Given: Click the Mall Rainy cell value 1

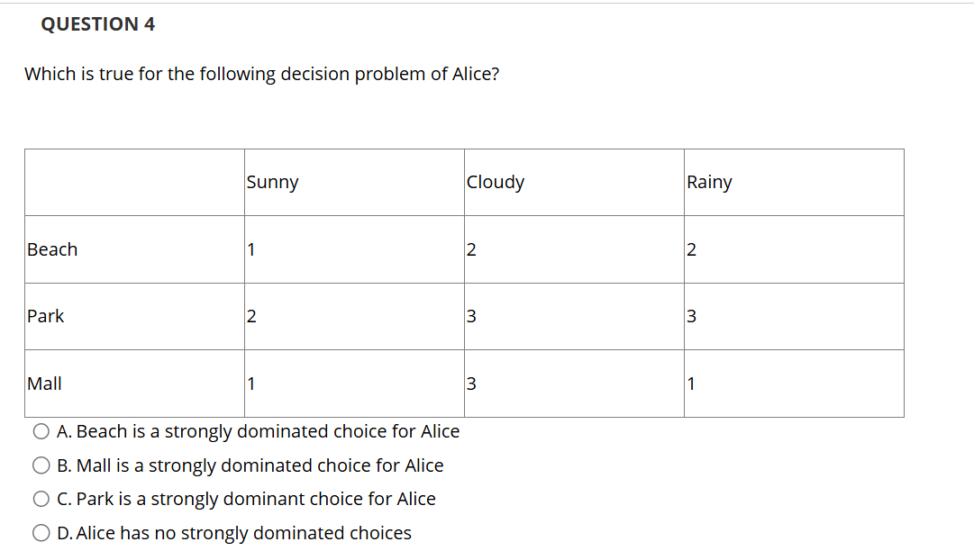Looking at the screenshot, I should click(x=691, y=384).
